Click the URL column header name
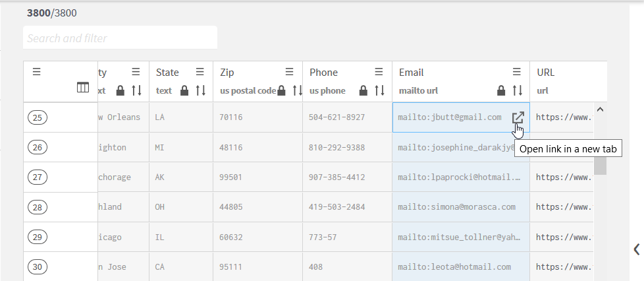Image resolution: width=644 pixels, height=281 pixels. (x=546, y=73)
